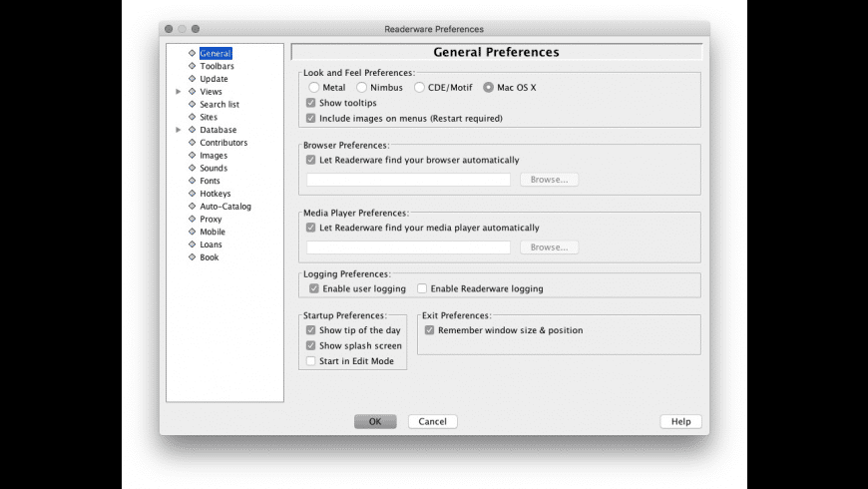868x489 pixels.
Task: Open the Database preferences tree item
Action: 218,130
